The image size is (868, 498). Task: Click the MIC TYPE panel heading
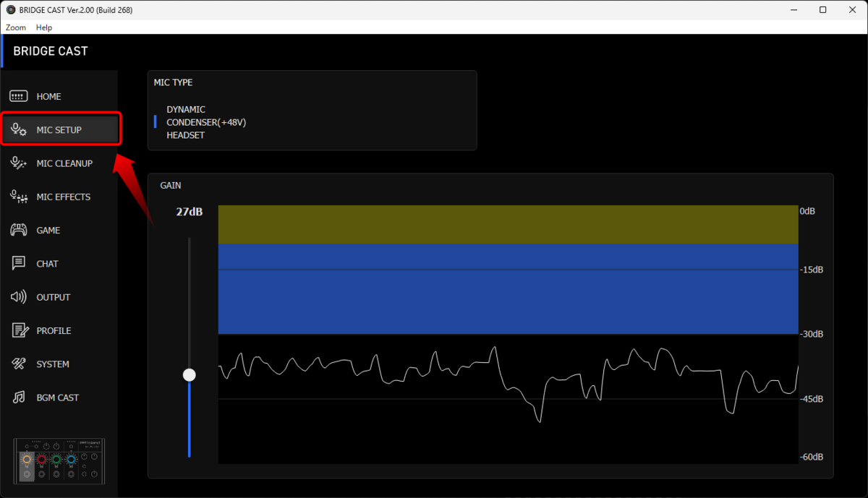coord(173,82)
